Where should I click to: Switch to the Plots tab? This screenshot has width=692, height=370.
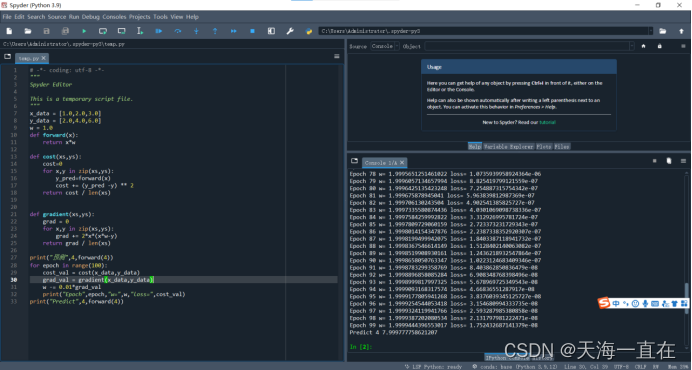544,147
